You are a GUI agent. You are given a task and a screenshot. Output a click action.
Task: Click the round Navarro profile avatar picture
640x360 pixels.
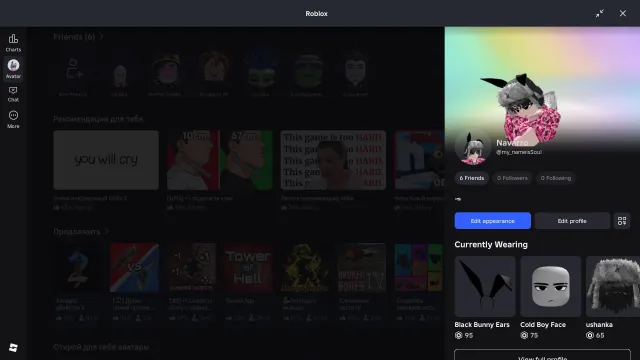[473, 147]
